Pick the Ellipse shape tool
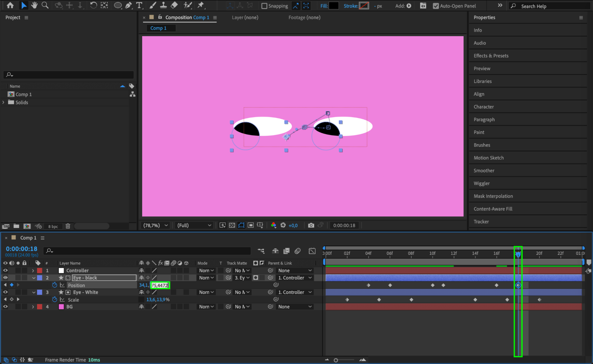 point(118,5)
